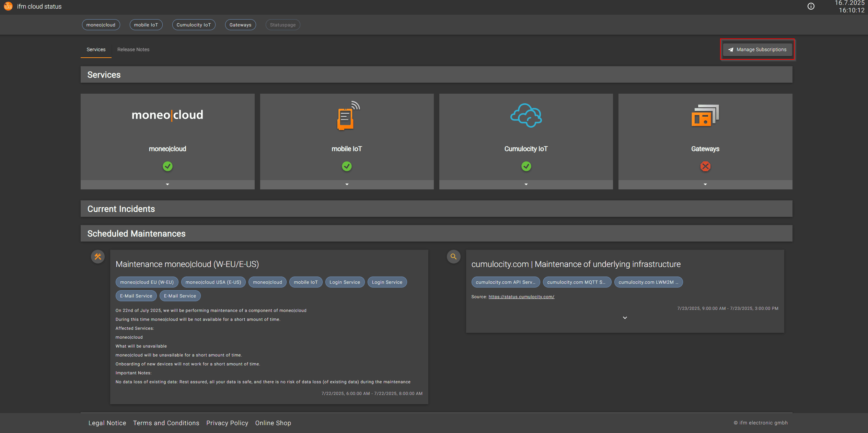Click the moneo|cloud USA (E-US) tag
The height and width of the screenshot is (433, 868).
tap(213, 282)
